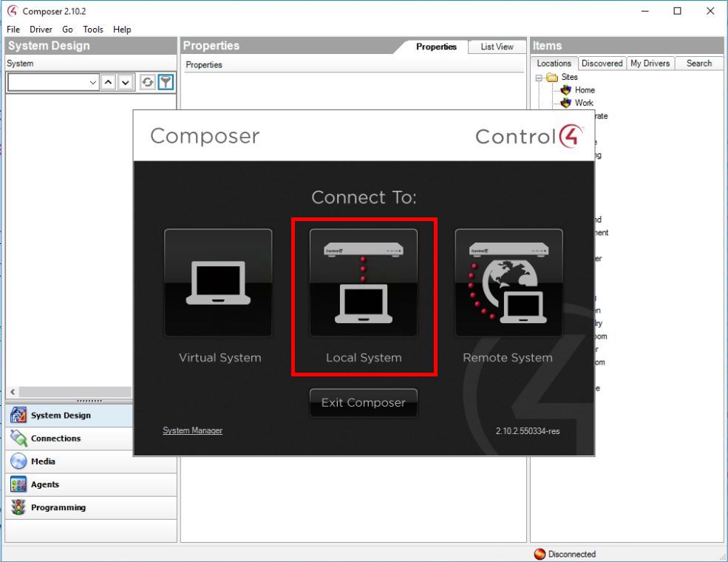Choose the Remote System connection icon
The height and width of the screenshot is (562, 728).
point(508,282)
